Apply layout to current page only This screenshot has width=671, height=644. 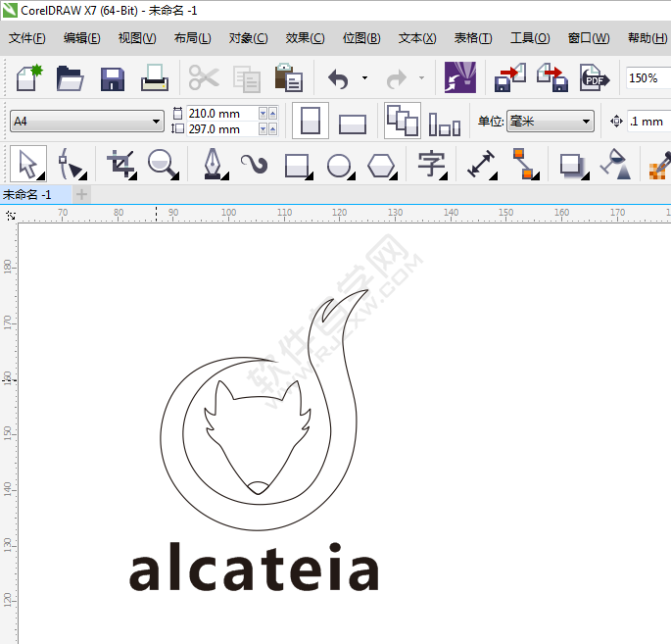(445, 124)
